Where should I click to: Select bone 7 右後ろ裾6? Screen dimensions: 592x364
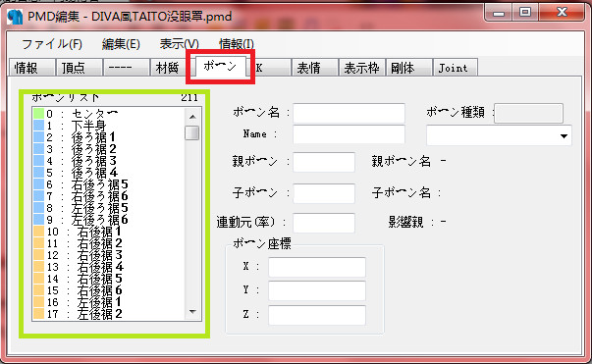pyautogui.click(x=108, y=196)
